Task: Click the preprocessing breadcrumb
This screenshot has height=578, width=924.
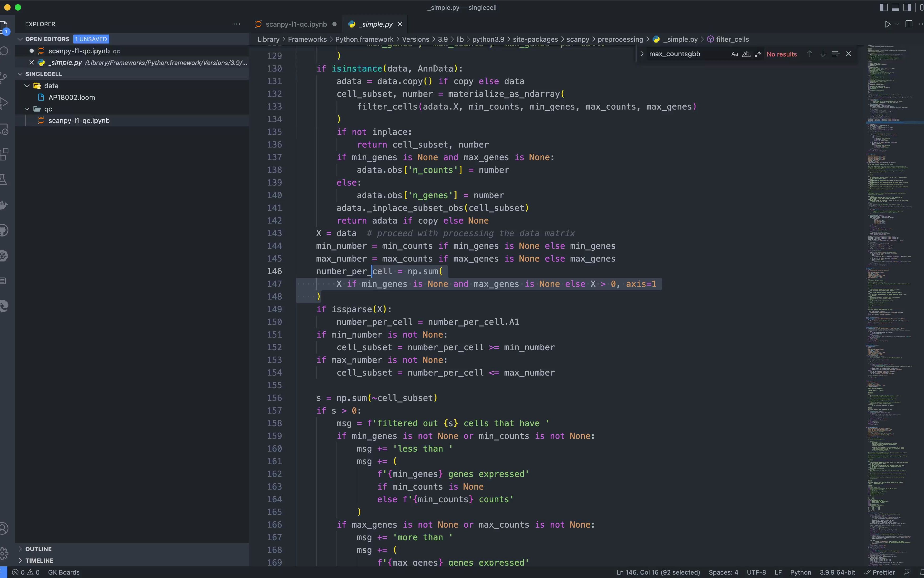Action: (x=620, y=39)
